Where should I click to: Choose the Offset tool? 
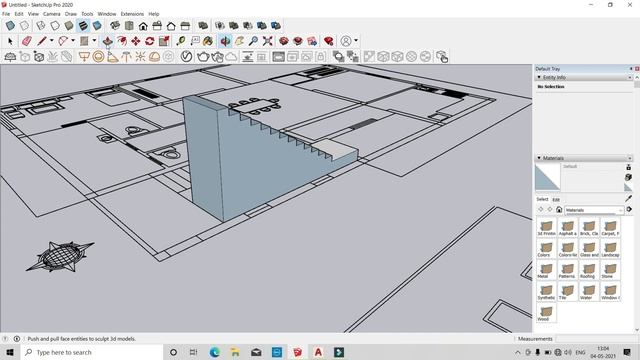coord(122,41)
